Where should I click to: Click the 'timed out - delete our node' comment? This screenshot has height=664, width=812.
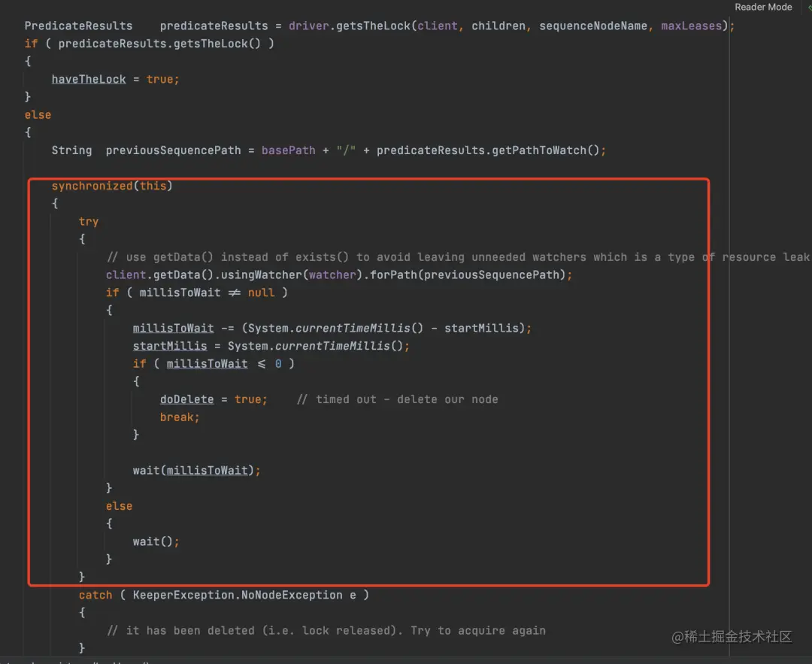[x=397, y=399]
